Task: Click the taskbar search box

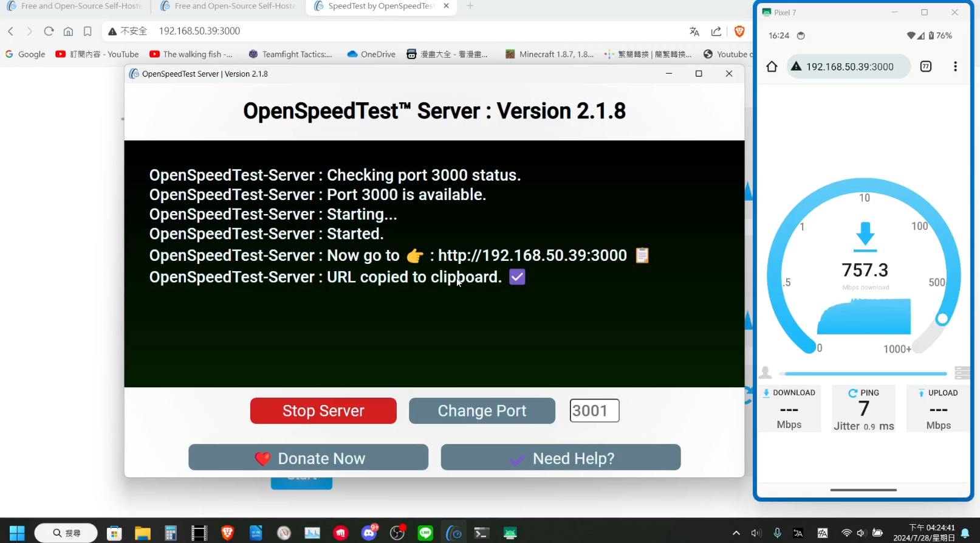Action: click(66, 533)
